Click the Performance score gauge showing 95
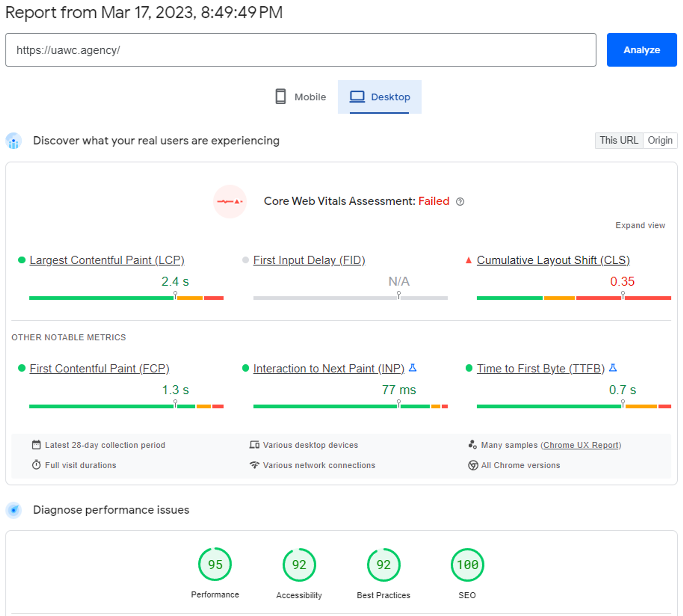This screenshot has width=683, height=616. 215,564
